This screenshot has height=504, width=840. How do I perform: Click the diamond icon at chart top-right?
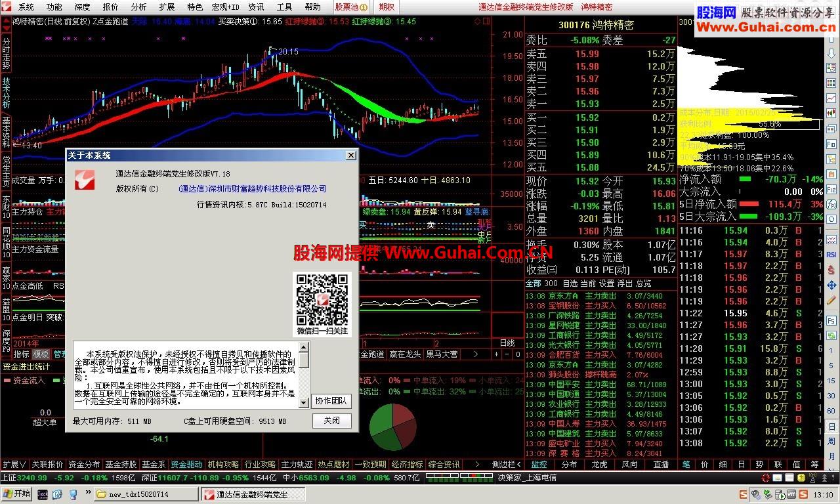pyautogui.click(x=476, y=21)
